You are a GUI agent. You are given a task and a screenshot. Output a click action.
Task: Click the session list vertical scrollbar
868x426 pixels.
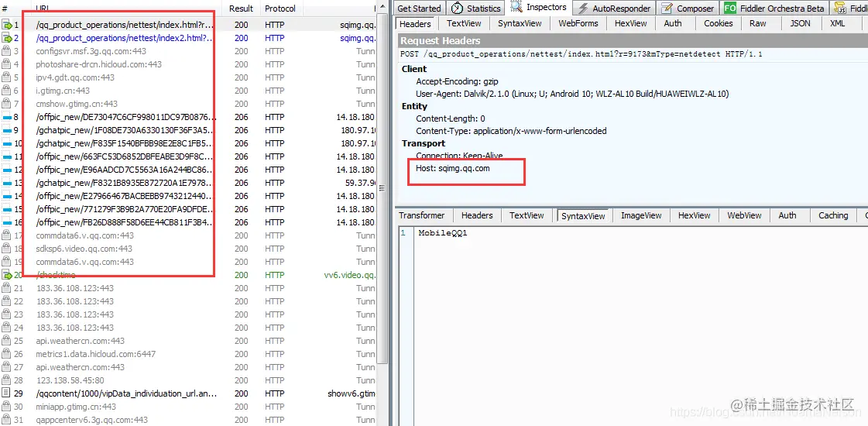382,188
